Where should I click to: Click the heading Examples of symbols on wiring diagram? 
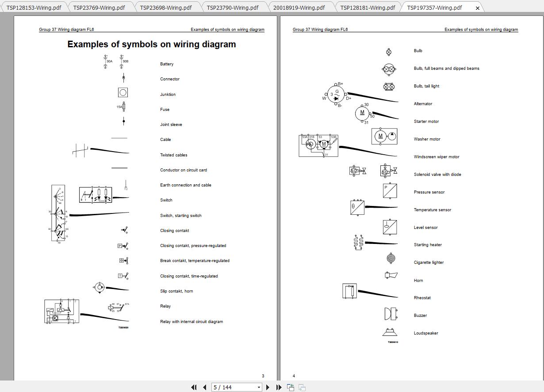tap(151, 44)
